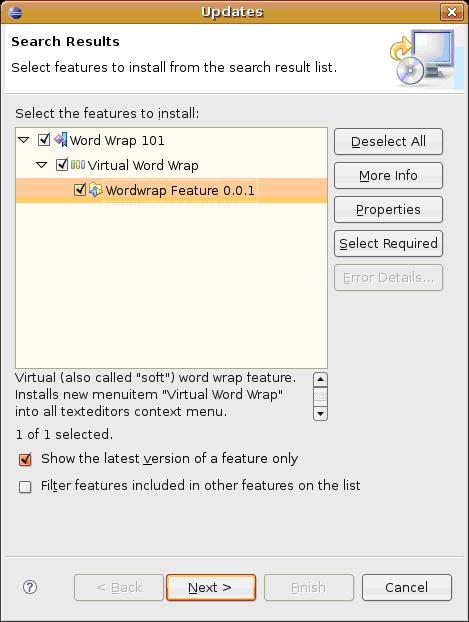
Task: Collapse the Virtual Word Wrap tree node
Action: click(42, 165)
